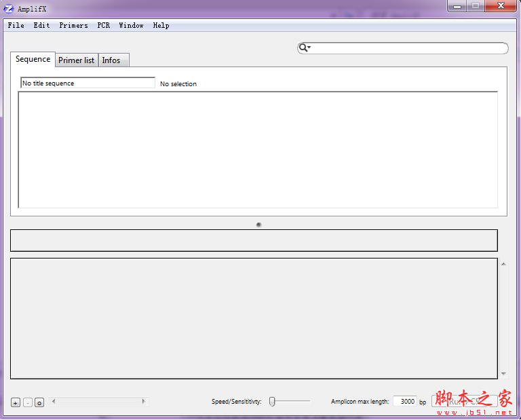This screenshot has width=521, height=420.
Task: Minimize the AmplifX window
Action: (457, 6)
